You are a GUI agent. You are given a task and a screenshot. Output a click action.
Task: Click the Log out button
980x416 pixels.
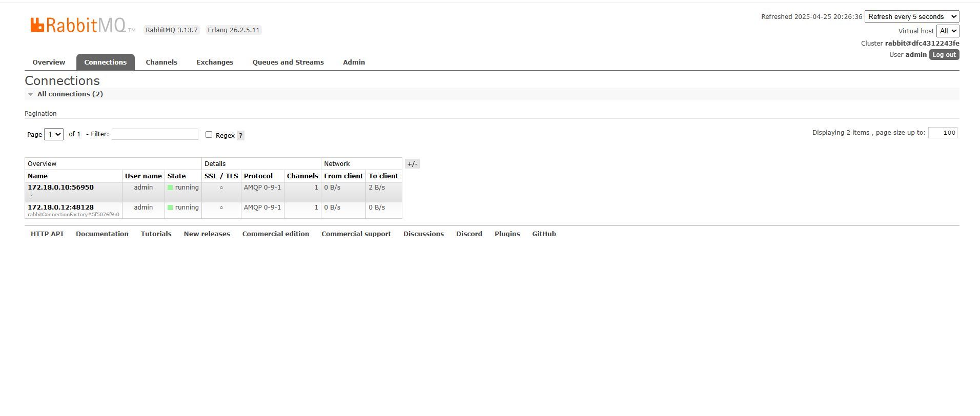[x=944, y=55]
